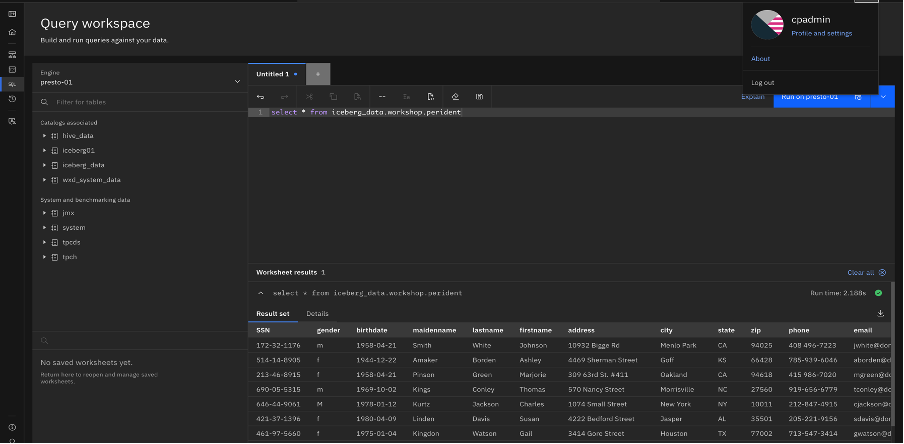
Task: Click the Format selection toolbar icon
Action: [x=406, y=97]
